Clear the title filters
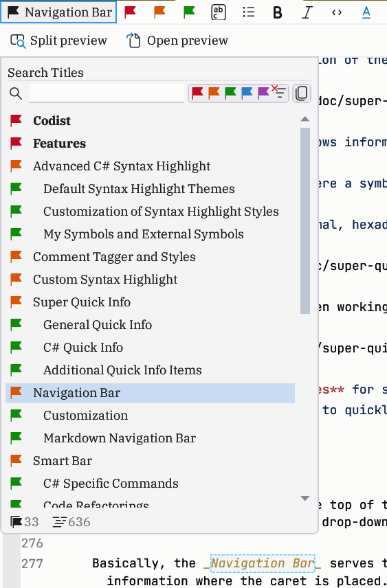 tap(279, 92)
